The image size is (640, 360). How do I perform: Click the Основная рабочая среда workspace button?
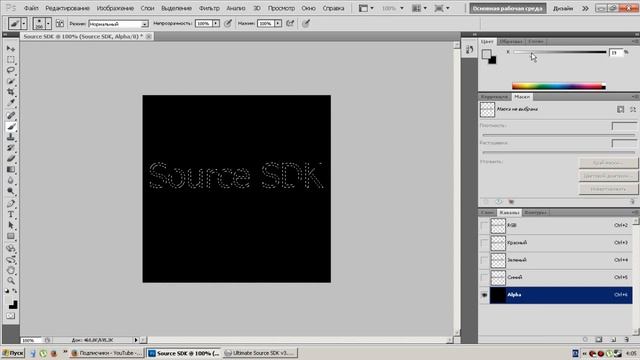[507, 8]
